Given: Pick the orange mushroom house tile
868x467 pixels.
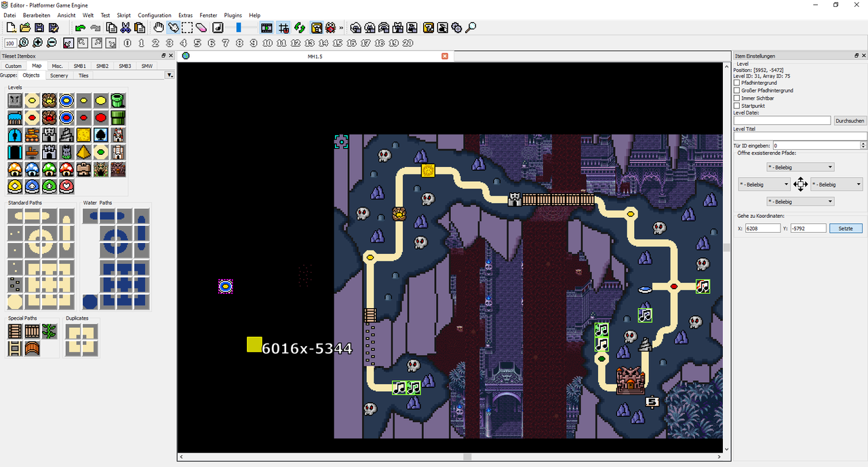Looking at the screenshot, I should [15, 169].
